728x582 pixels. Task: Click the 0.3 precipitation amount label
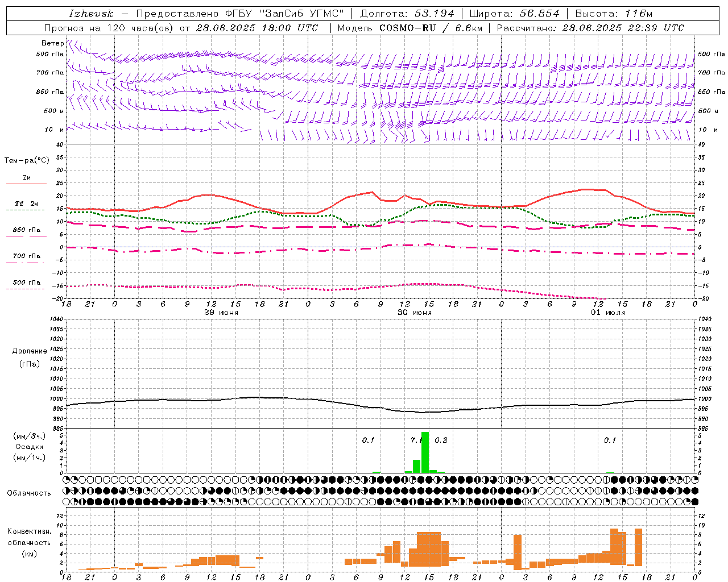(441, 440)
